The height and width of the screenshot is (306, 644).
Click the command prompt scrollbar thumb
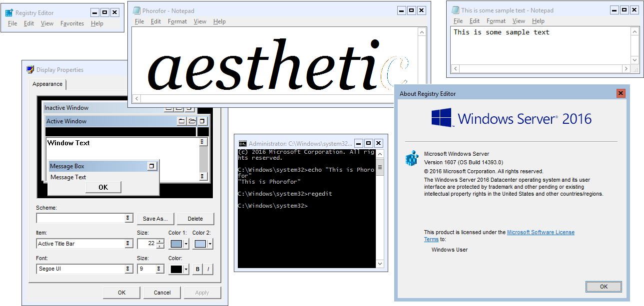coord(380,167)
